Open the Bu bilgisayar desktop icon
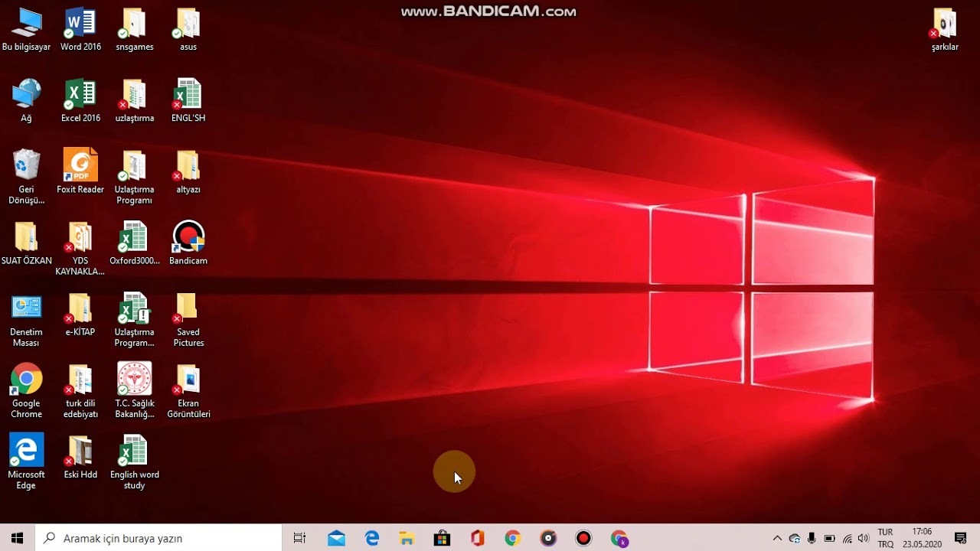This screenshot has width=980, height=551. pos(26,30)
